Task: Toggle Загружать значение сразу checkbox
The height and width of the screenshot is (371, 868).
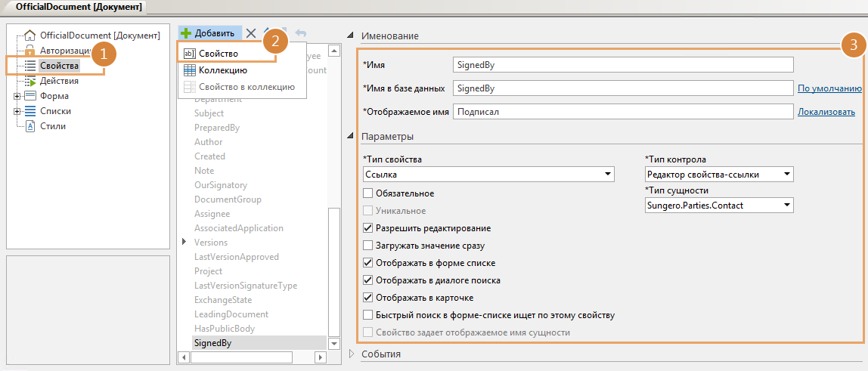Action: [x=368, y=246]
